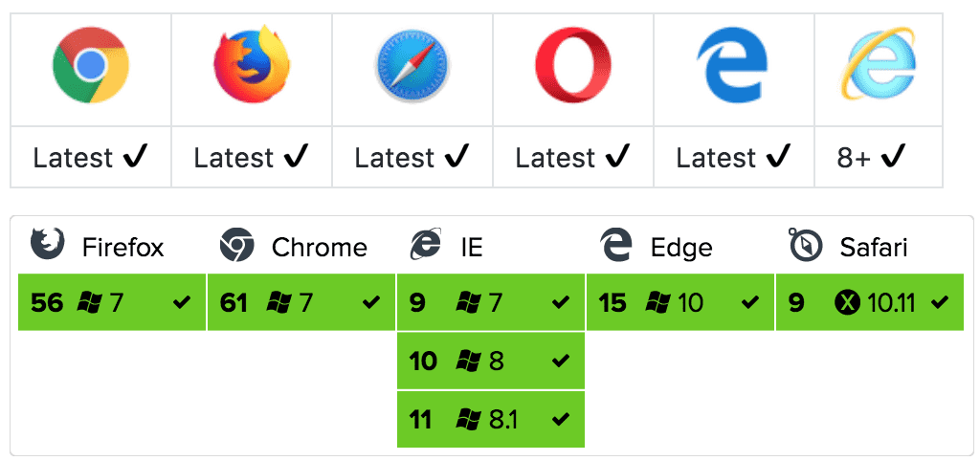Click the small dark Chrome header icon
980x461 pixels.
[237, 245]
